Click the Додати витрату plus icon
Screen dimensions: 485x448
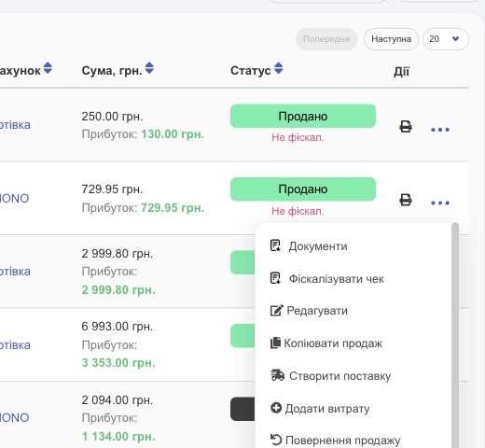tap(276, 408)
